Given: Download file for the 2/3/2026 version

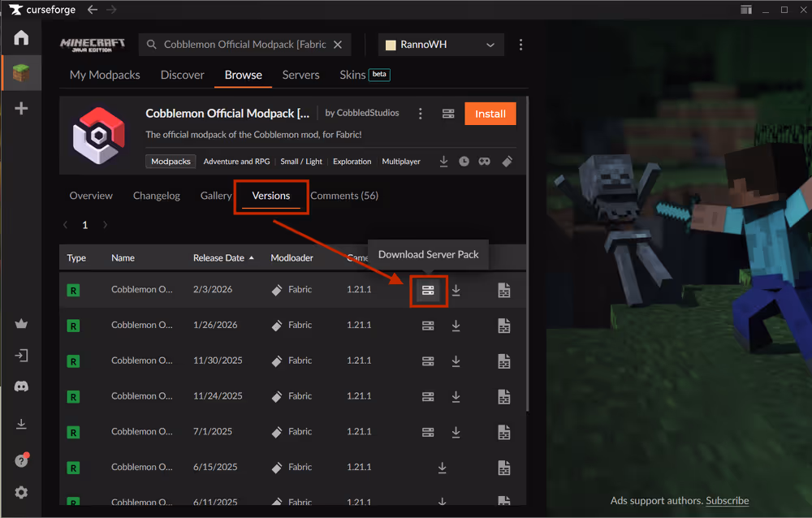Looking at the screenshot, I should (x=456, y=290).
